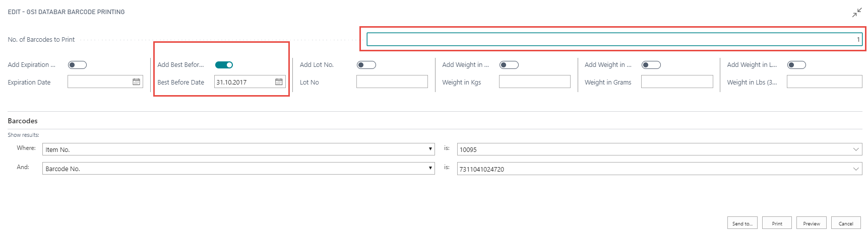The image size is (868, 236).
Task: Turn off the Add Best Before toggle
Action: pos(224,65)
